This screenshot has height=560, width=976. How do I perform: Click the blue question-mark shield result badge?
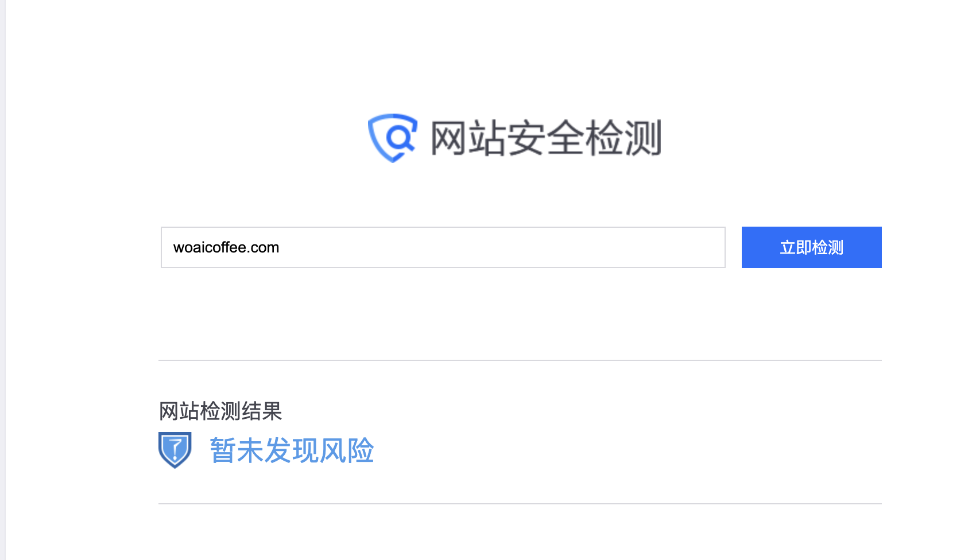click(x=175, y=450)
